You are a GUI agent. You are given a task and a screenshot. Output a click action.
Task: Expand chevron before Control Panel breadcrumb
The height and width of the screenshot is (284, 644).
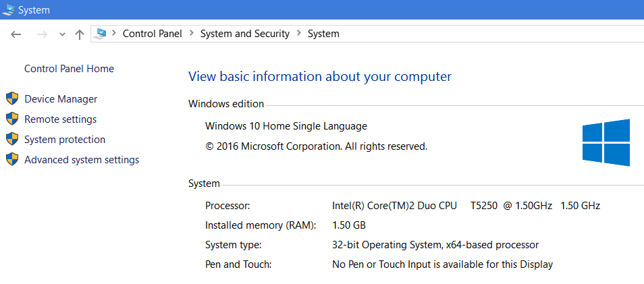click(x=114, y=34)
